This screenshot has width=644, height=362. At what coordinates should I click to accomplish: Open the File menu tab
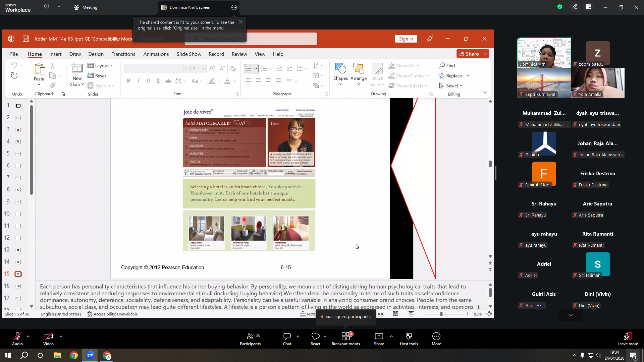pos(14,54)
